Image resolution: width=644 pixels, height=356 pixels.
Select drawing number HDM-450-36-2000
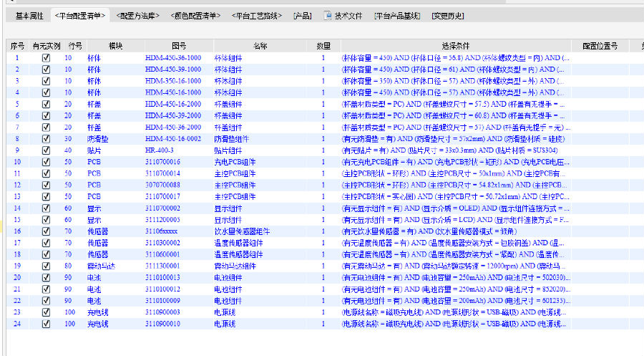(173, 127)
